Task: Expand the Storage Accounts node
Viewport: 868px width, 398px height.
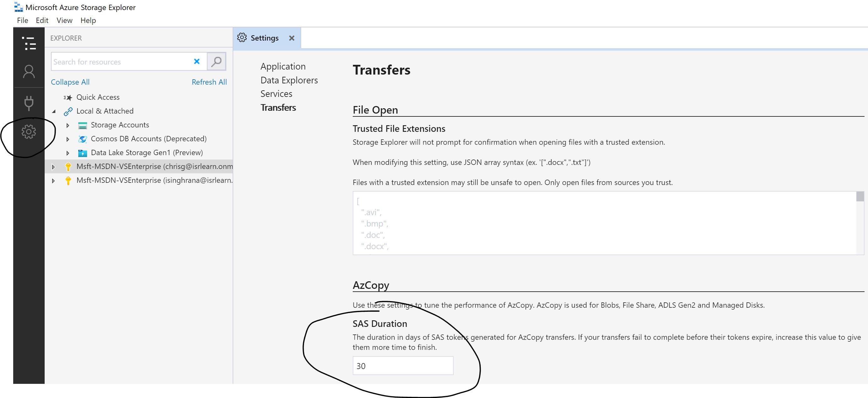Action: tap(68, 126)
